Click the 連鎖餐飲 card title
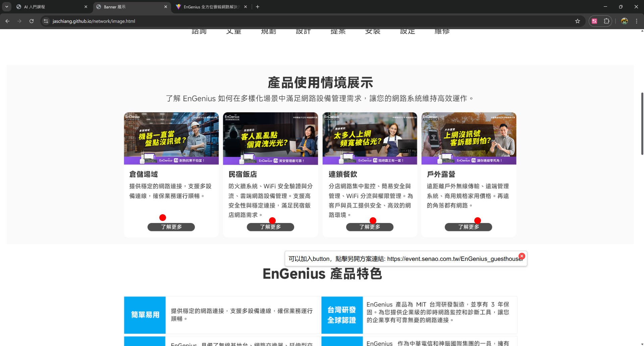This screenshot has width=644, height=346. pyautogui.click(x=343, y=174)
